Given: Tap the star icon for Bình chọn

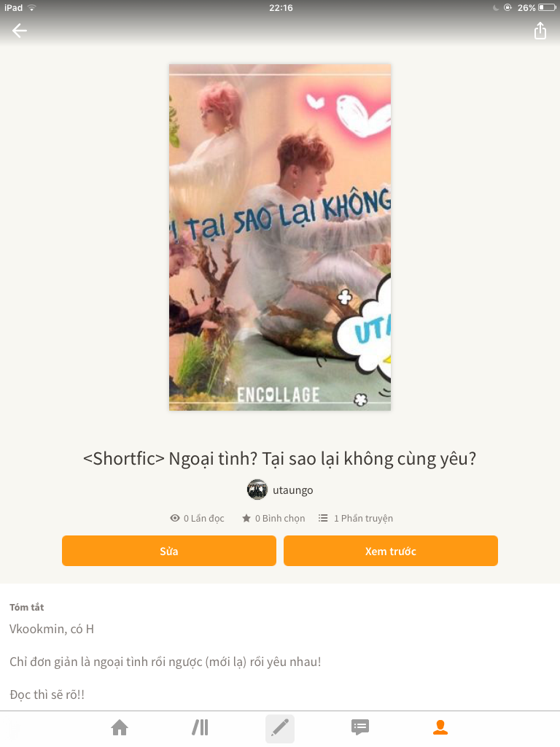Looking at the screenshot, I should click(x=246, y=518).
